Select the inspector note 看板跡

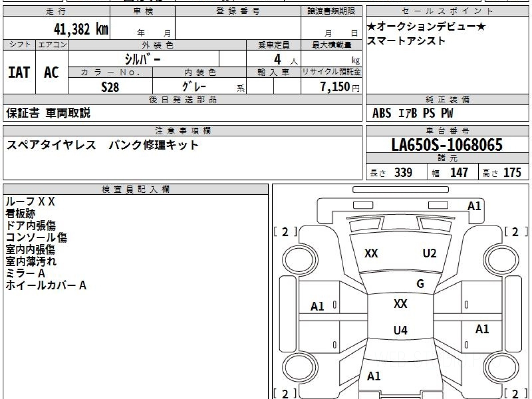20,214
